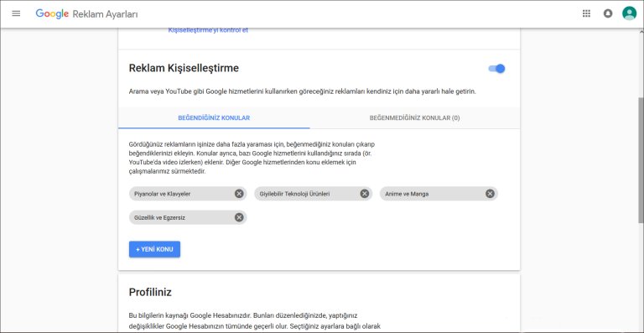644x333 pixels.
Task: Click the page vertical scrollbar
Action: pos(641,160)
